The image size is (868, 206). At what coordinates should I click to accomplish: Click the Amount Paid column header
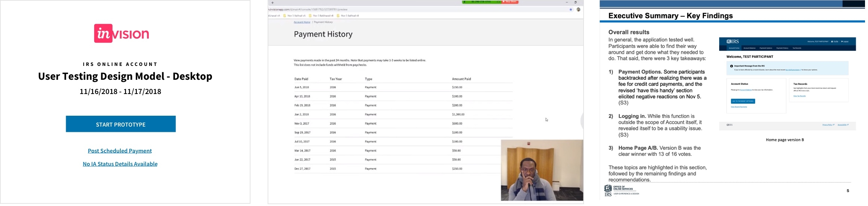tap(462, 79)
